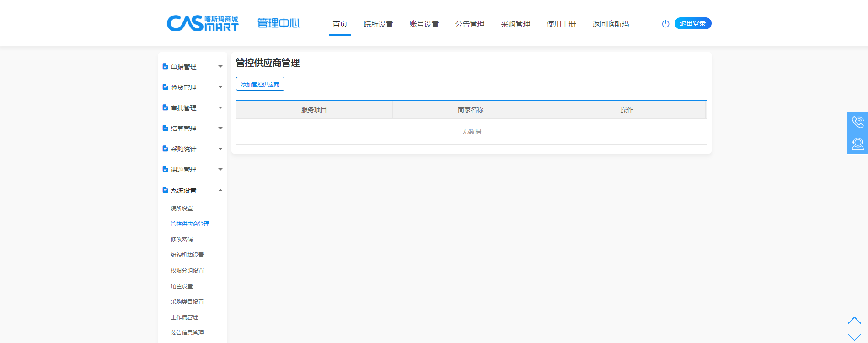The height and width of the screenshot is (343, 868).
Task: Open the customer service headset icon
Action: click(857, 144)
